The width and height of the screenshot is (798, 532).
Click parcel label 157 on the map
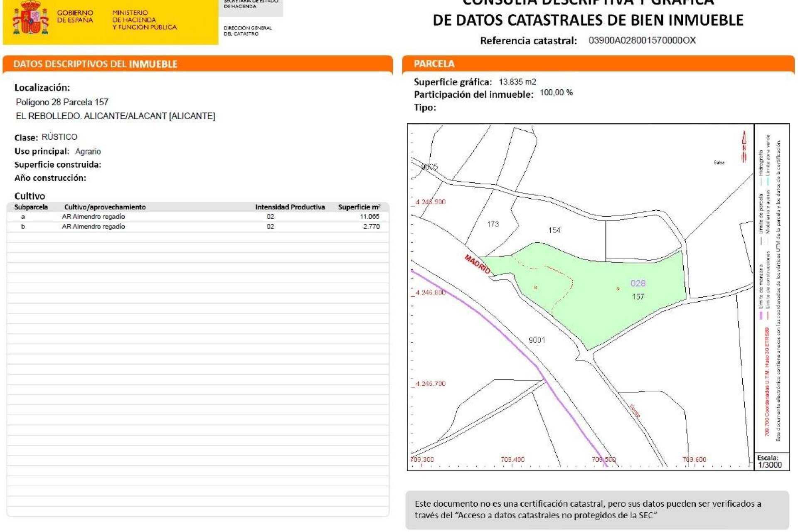[638, 297]
